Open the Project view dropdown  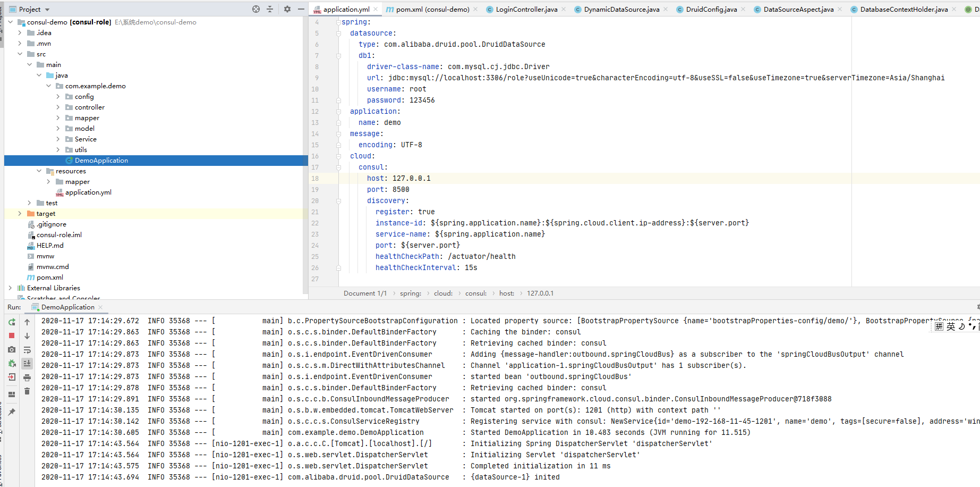[47, 10]
